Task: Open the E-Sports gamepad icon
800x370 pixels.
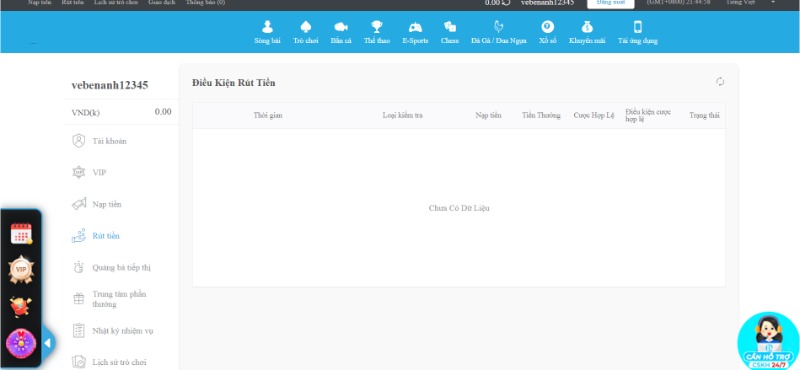Action: point(415,27)
